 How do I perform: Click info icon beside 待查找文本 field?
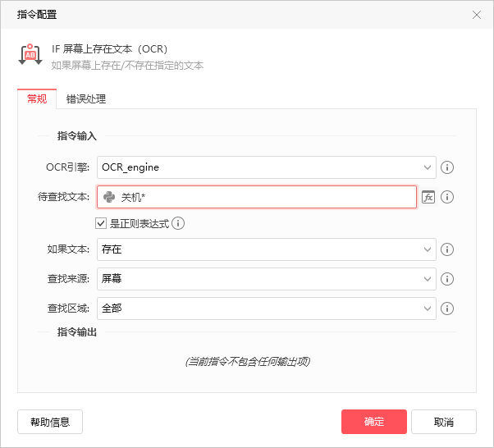pyautogui.click(x=447, y=197)
